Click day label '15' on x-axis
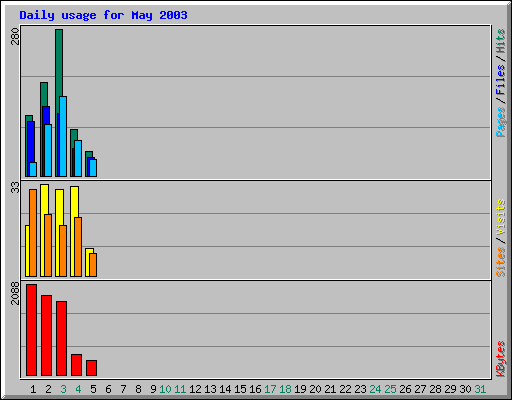512x400 pixels. click(x=240, y=389)
